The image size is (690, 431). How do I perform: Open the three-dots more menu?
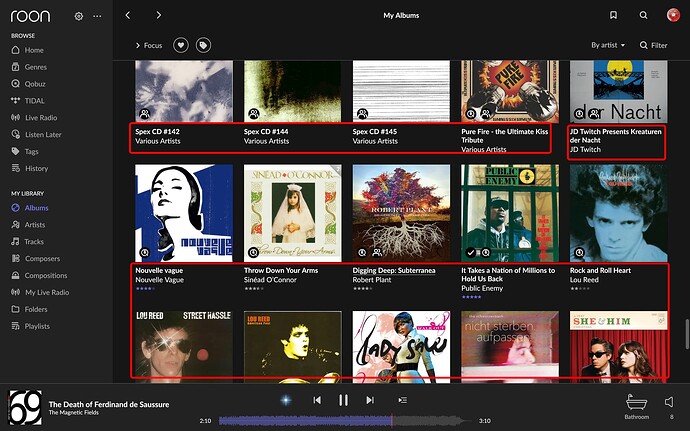coord(97,16)
